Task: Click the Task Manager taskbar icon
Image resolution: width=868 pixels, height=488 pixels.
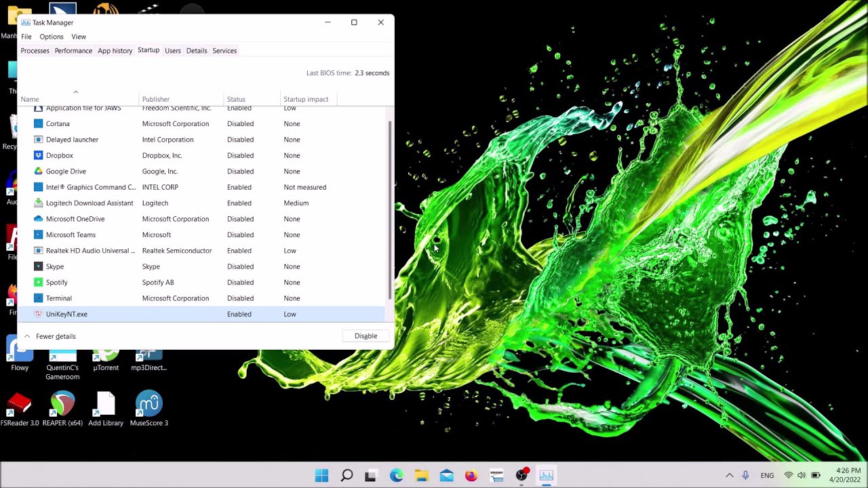Action: [547, 476]
